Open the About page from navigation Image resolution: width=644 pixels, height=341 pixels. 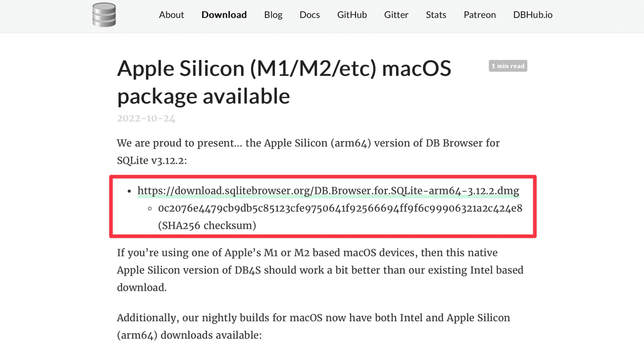click(x=171, y=15)
